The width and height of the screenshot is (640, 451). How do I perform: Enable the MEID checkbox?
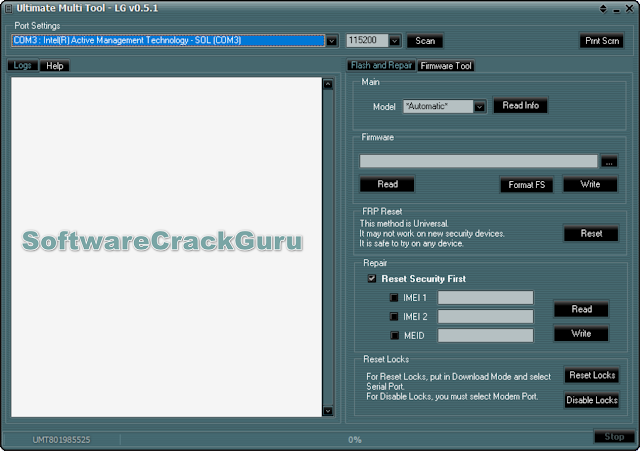click(x=394, y=335)
